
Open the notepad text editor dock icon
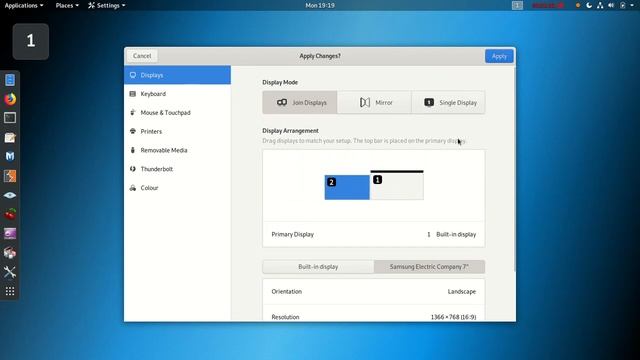coord(10,138)
